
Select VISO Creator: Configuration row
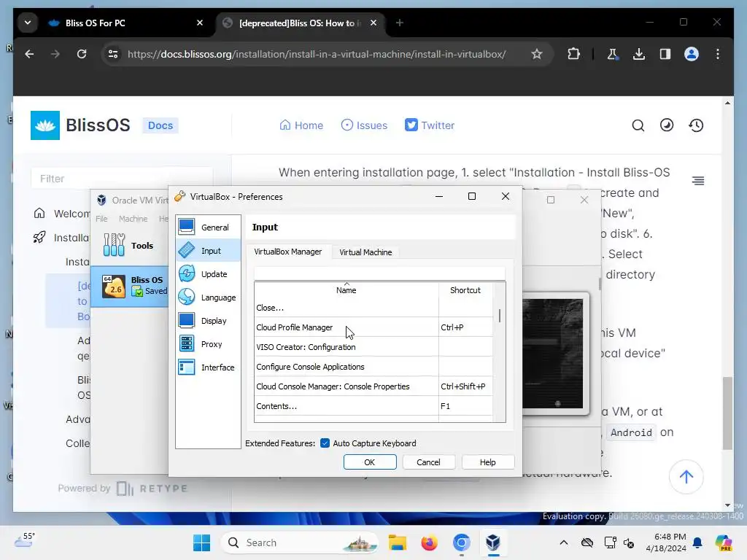(x=373, y=347)
